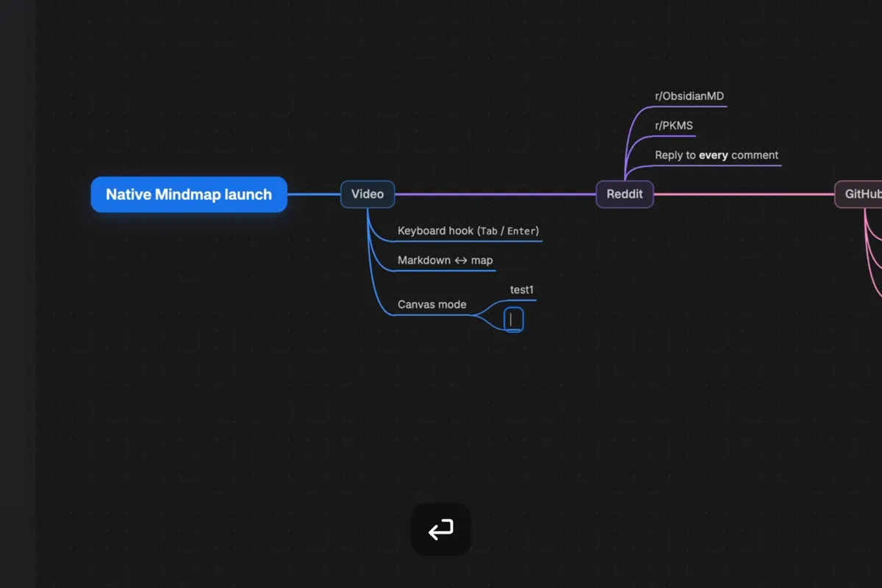This screenshot has height=588, width=882.
Task: Click the Reply to every comment branch
Action: (x=717, y=155)
